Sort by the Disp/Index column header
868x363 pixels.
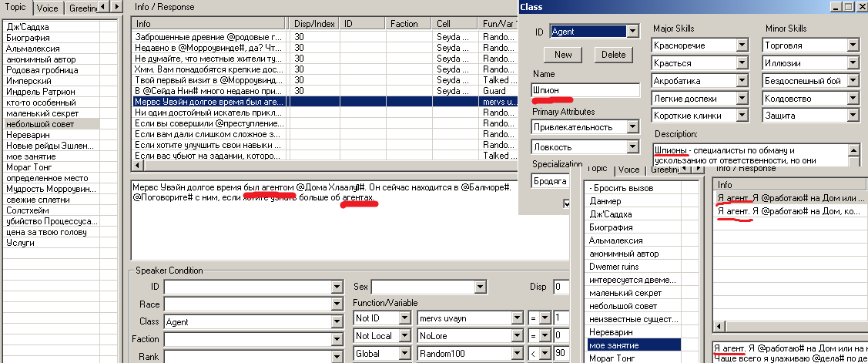(314, 24)
